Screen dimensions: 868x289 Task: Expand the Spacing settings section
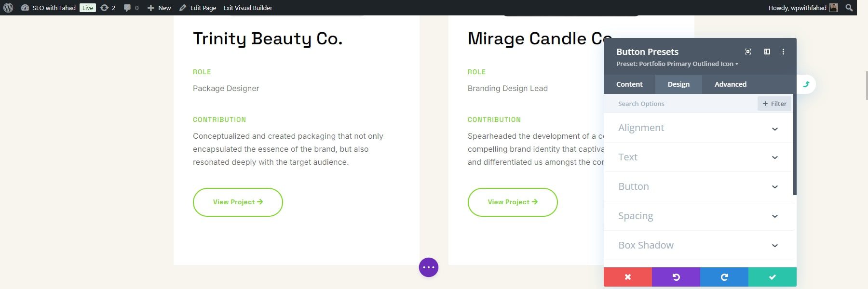coord(698,216)
